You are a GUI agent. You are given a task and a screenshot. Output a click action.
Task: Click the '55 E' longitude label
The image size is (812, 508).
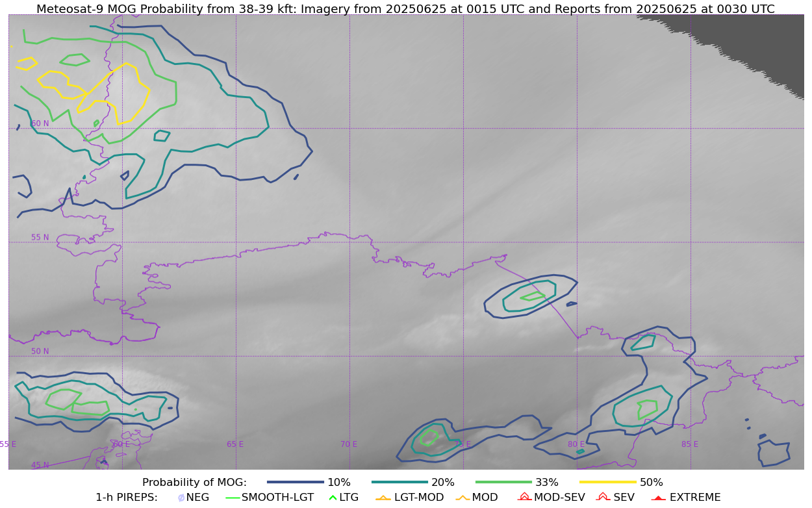tap(8, 444)
